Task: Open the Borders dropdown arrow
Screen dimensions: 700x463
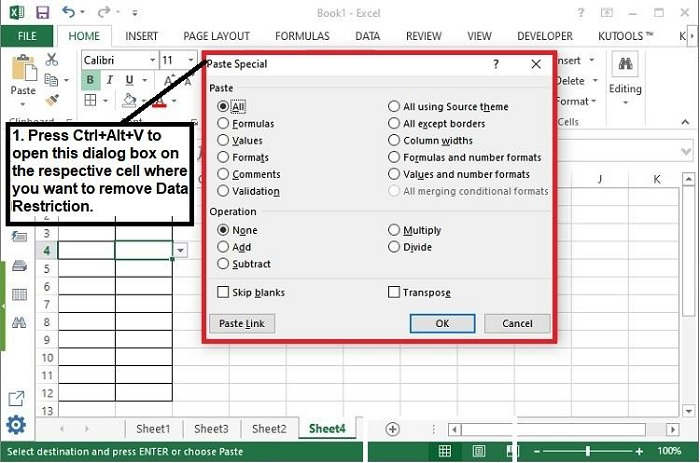Action: [x=105, y=100]
